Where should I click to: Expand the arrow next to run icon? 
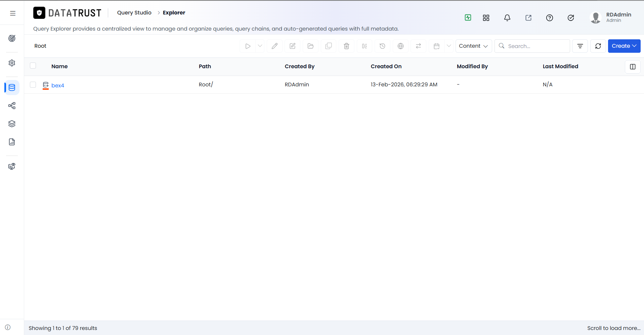[260, 46]
